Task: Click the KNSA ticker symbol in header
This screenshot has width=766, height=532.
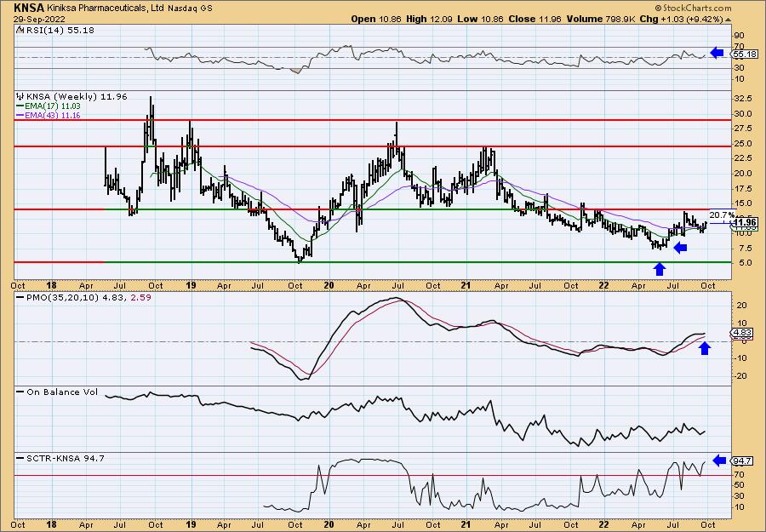Action: point(29,8)
